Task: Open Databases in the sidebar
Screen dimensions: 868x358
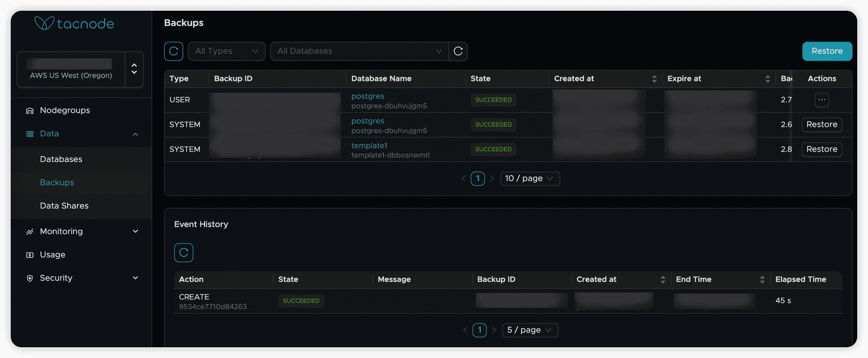Action: 61,159
